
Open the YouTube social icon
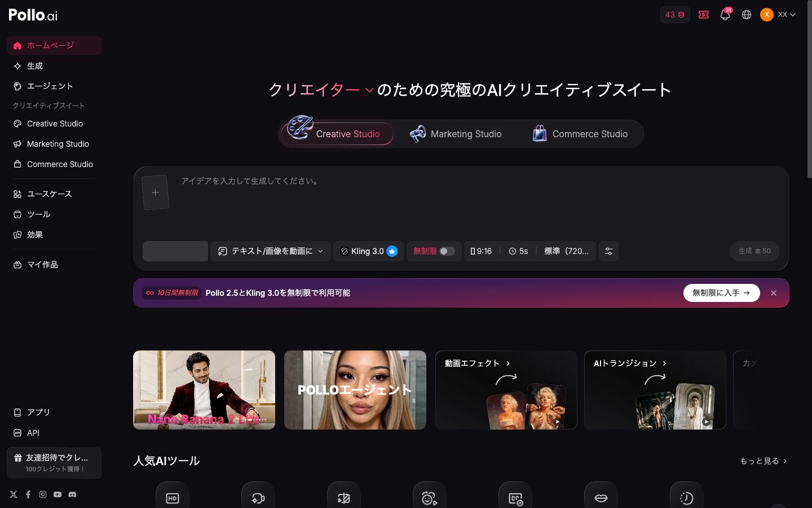(58, 494)
